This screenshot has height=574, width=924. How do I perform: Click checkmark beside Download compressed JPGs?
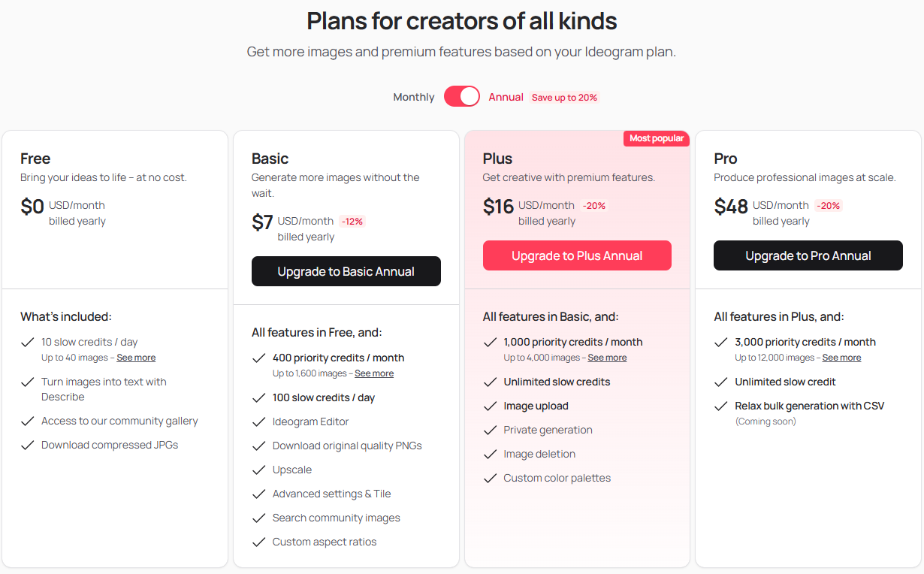(28, 445)
